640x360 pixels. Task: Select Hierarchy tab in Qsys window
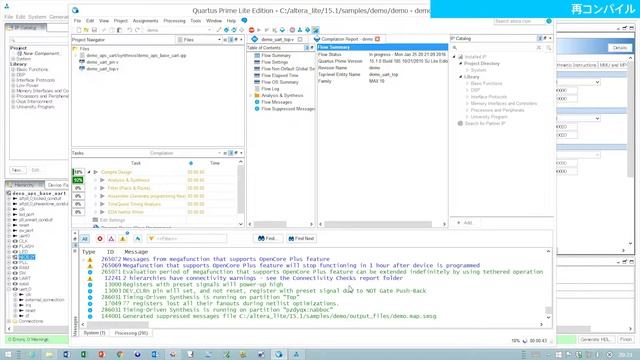pos(24,185)
